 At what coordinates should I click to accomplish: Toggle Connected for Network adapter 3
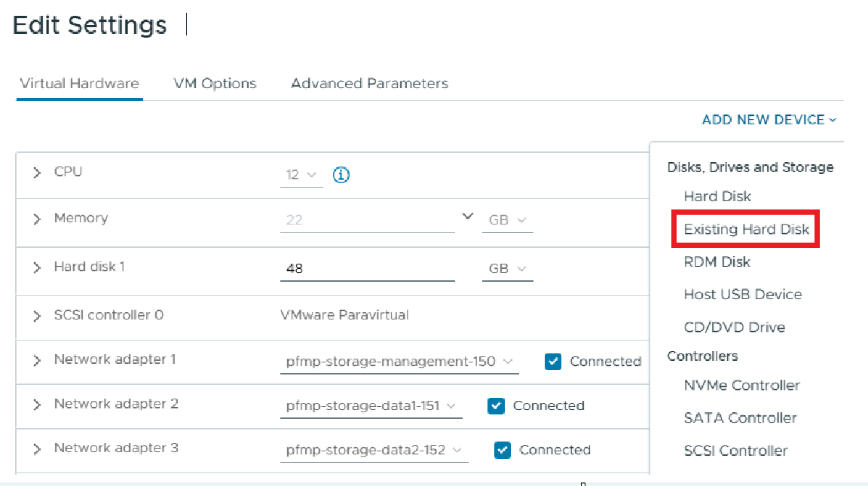point(502,450)
